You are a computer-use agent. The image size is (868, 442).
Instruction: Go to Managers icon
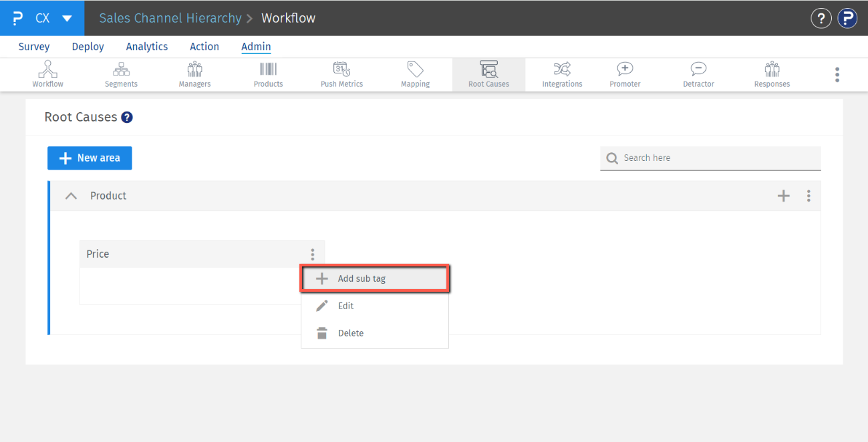(194, 74)
